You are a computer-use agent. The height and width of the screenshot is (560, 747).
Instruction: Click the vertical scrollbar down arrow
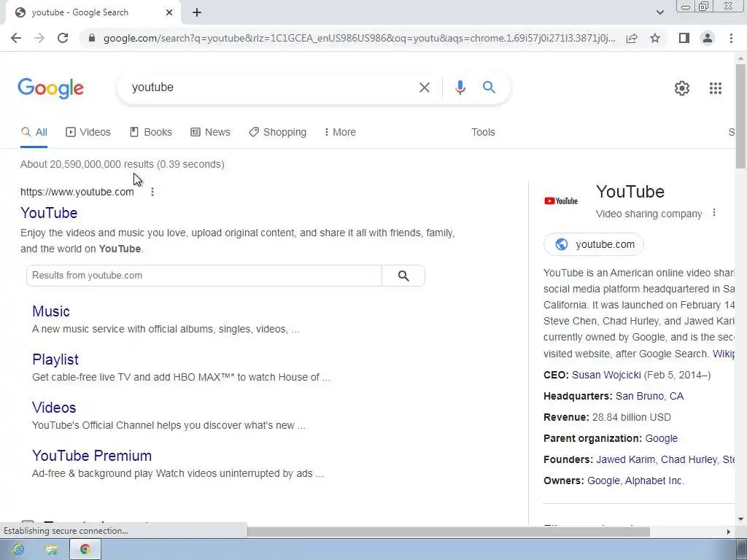740,519
